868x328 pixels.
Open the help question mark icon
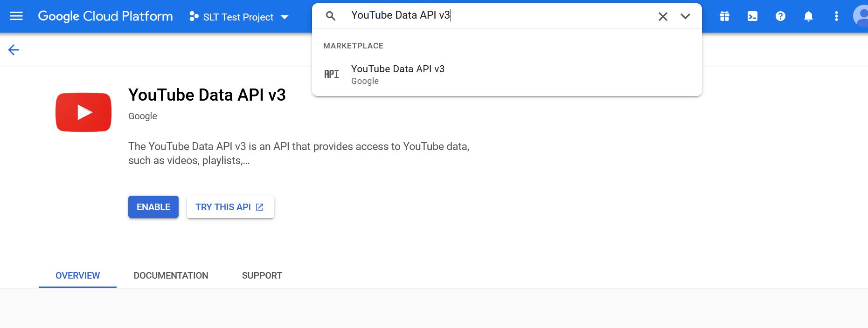click(x=780, y=16)
